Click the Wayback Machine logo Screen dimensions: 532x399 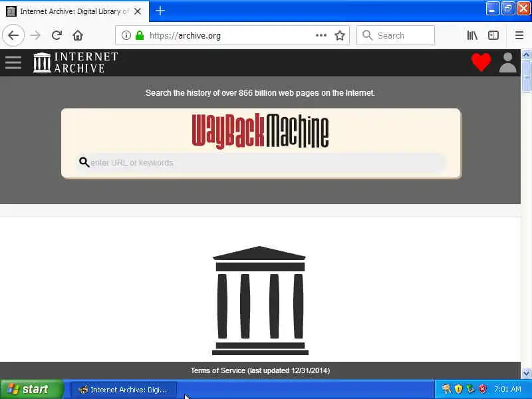[x=260, y=131]
